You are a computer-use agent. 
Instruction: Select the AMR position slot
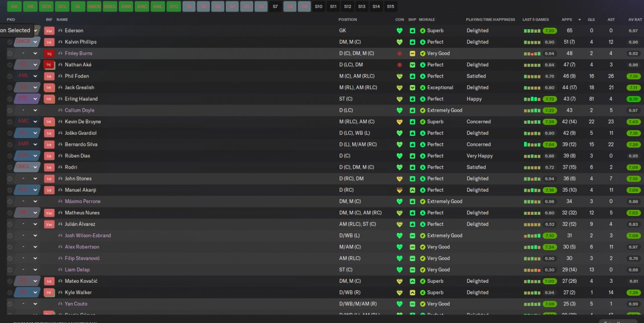(126, 7)
